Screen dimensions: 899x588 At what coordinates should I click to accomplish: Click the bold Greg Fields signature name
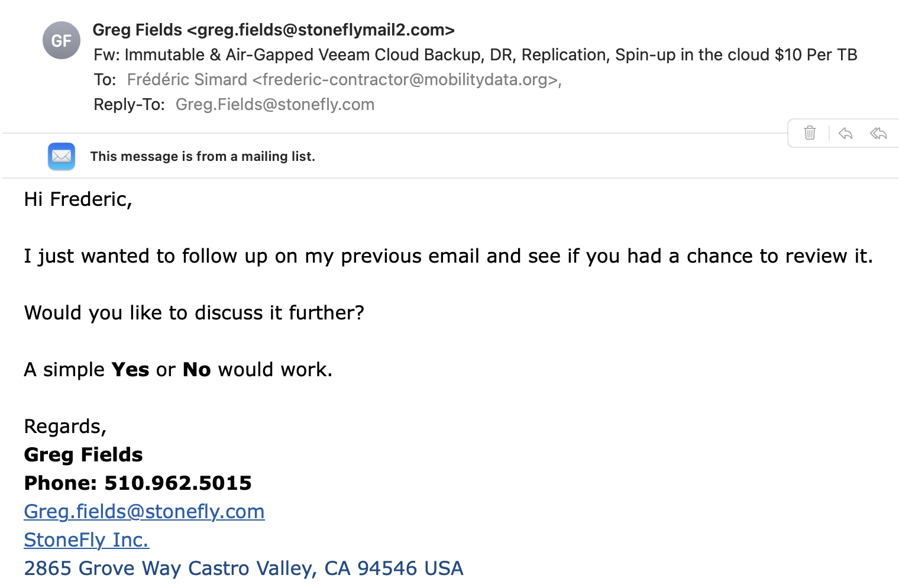pyautogui.click(x=83, y=454)
